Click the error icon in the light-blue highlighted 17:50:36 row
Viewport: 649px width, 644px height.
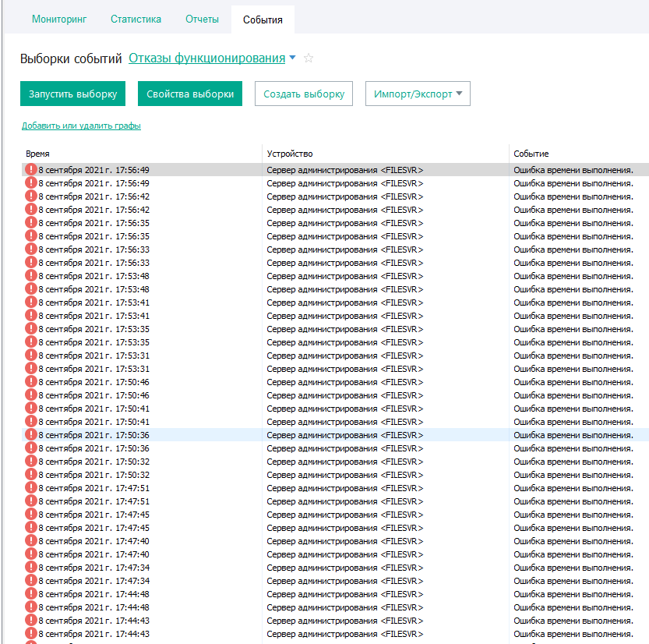click(x=31, y=435)
